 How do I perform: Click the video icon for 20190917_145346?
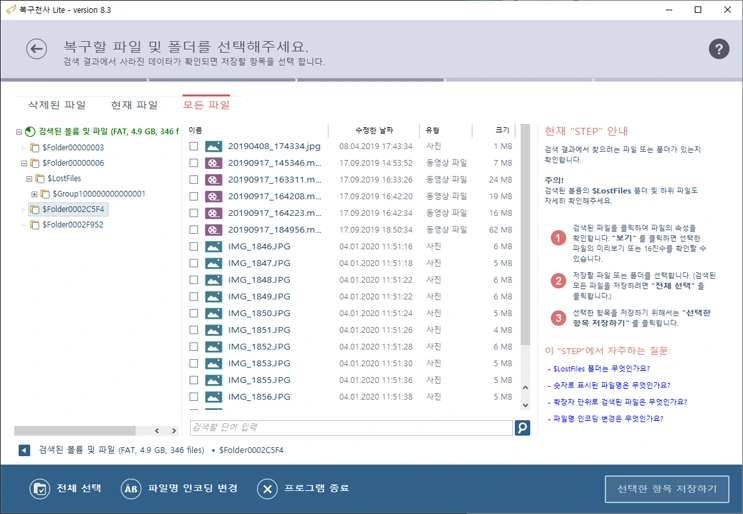214,163
